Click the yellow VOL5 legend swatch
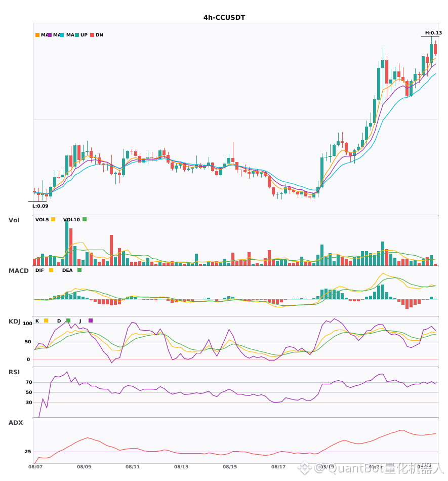Screen dimensions: 448x481 pyautogui.click(x=53, y=219)
